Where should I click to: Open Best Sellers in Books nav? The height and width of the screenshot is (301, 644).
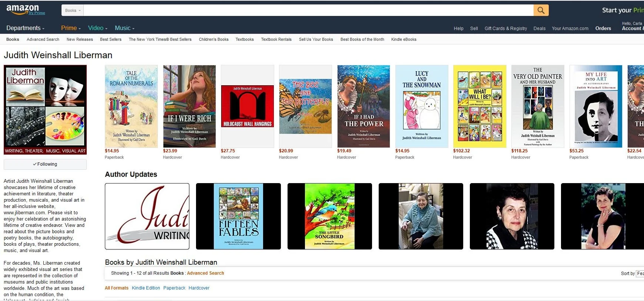(x=111, y=39)
